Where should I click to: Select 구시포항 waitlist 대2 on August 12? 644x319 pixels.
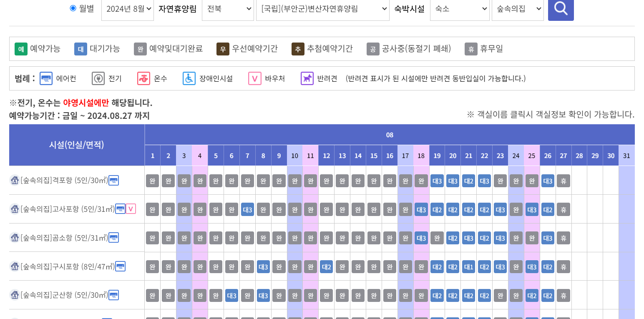(327, 267)
